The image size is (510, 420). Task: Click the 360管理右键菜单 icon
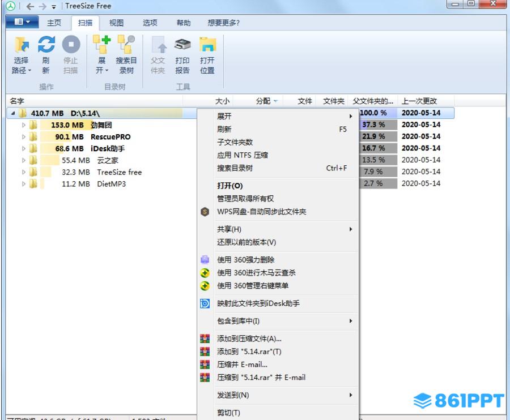point(205,286)
